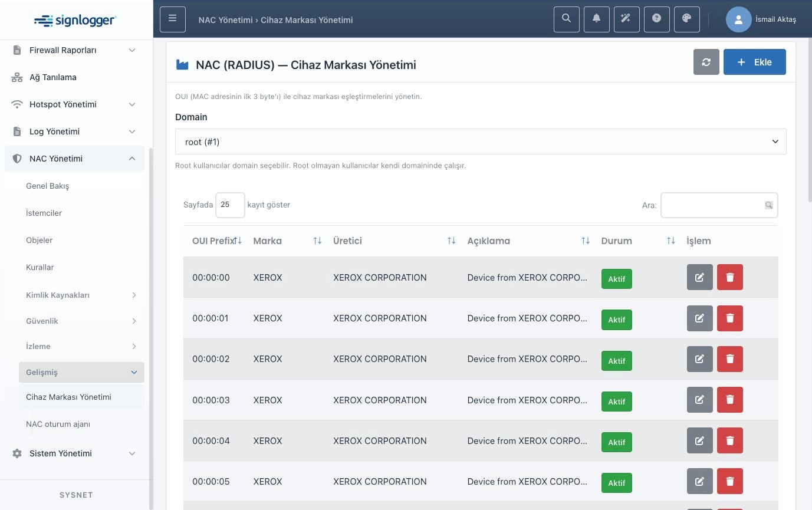Delete the 00:00:03 row entry
Viewport: 812px width, 510px height.
[x=730, y=400]
